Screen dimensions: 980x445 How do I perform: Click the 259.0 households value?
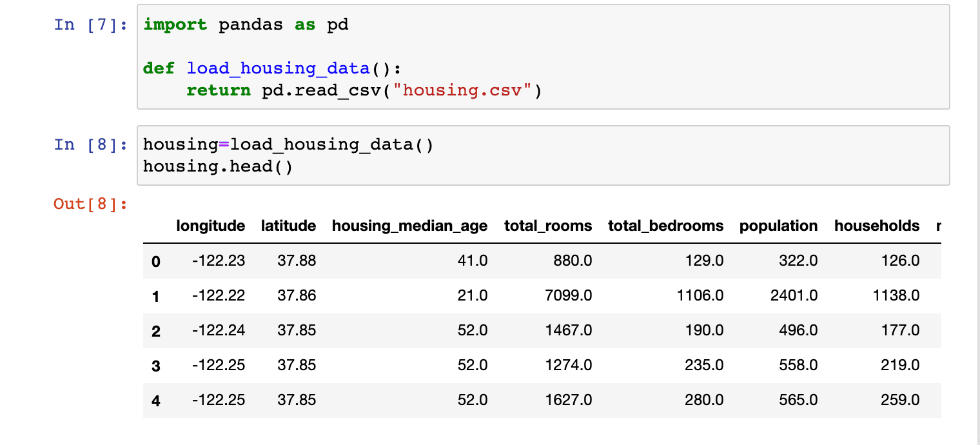(900, 400)
